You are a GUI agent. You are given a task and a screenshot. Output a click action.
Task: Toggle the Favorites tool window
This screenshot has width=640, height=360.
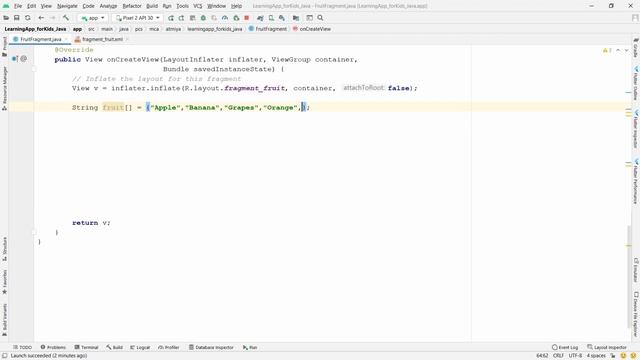tap(4, 282)
